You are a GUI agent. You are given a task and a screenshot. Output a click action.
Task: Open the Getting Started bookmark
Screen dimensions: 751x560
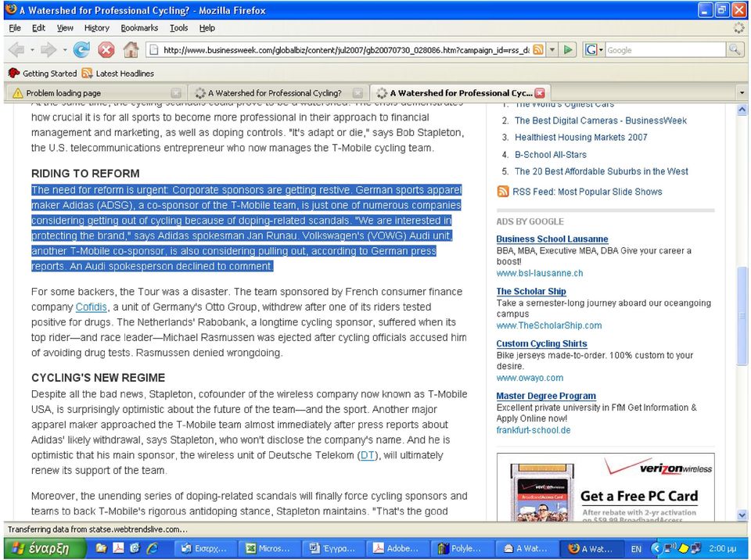click(42, 74)
